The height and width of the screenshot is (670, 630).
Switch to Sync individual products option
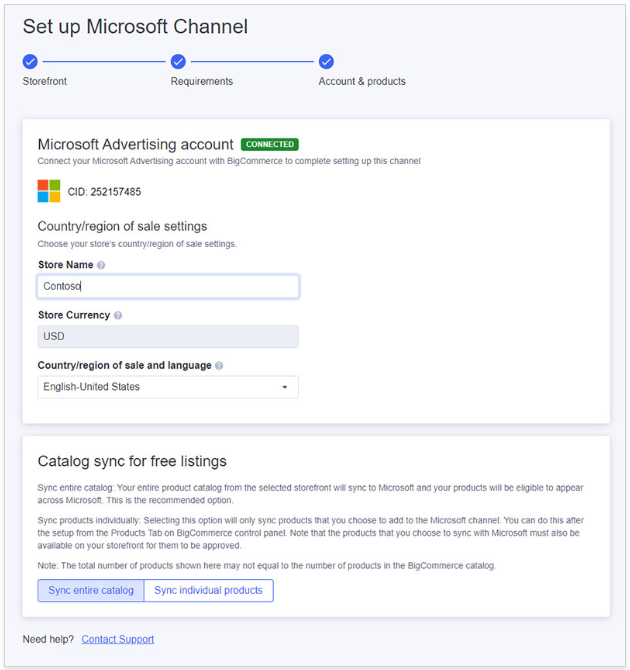[208, 590]
